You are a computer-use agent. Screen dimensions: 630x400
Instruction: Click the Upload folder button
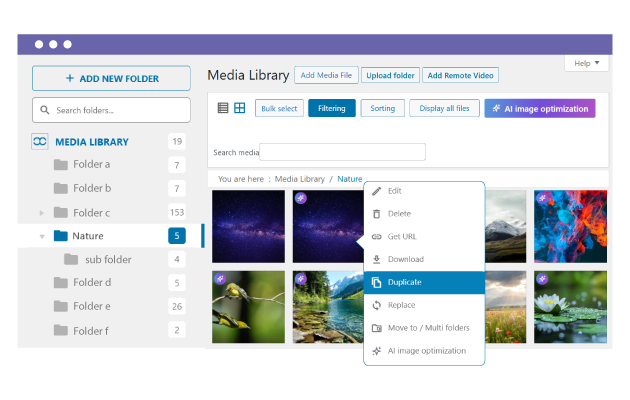(390, 75)
